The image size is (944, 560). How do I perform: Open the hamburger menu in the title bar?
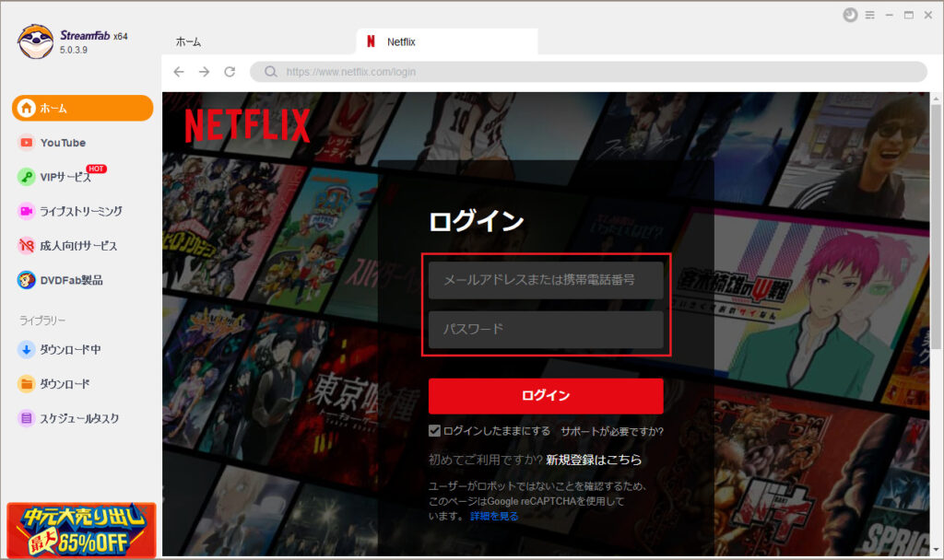[x=870, y=15]
